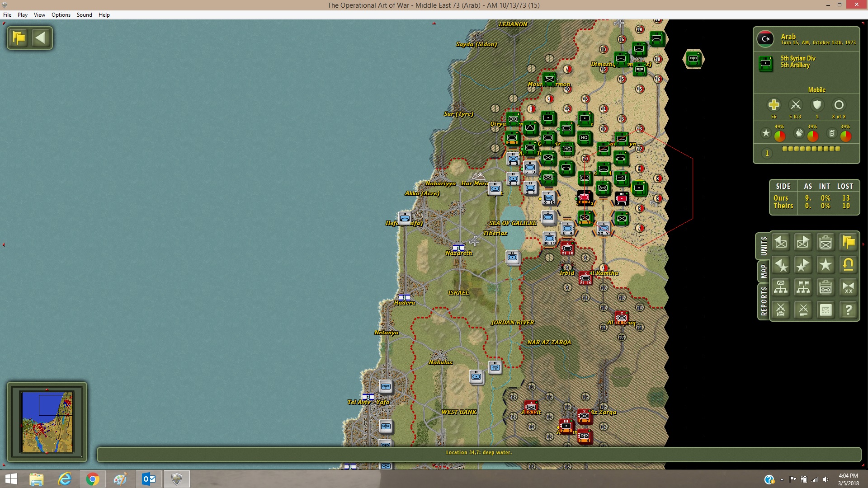
Task: Click the left-pointing triangle button at top-left
Action: click(41, 38)
